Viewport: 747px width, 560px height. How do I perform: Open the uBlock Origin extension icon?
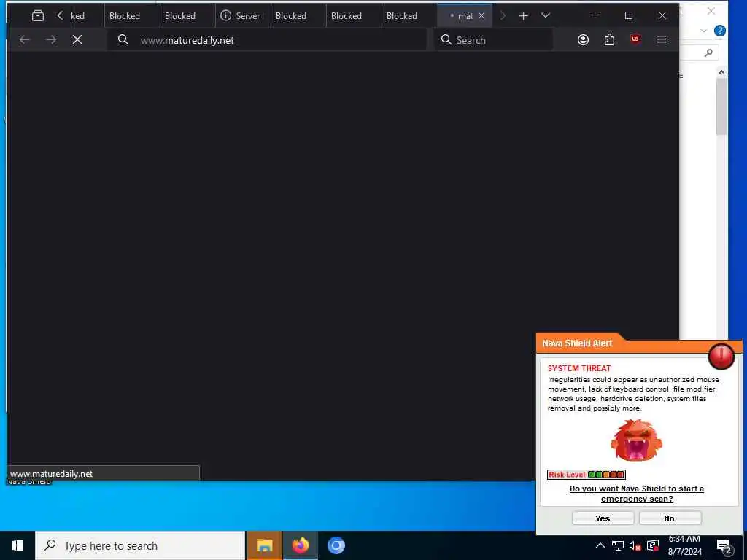point(635,39)
